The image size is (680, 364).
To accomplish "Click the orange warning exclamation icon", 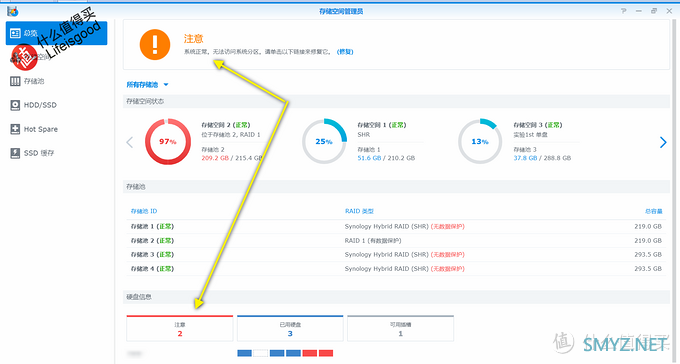I will 155,45.
